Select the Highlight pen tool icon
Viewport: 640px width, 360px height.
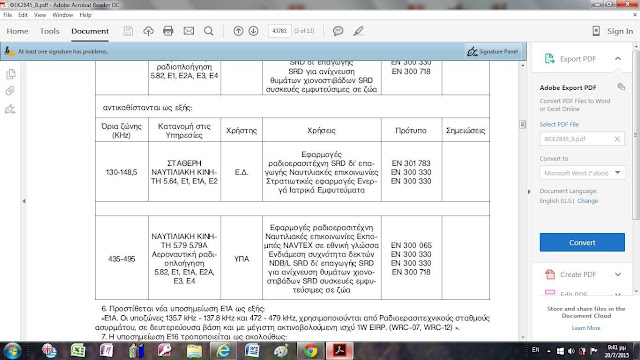pos(358,31)
